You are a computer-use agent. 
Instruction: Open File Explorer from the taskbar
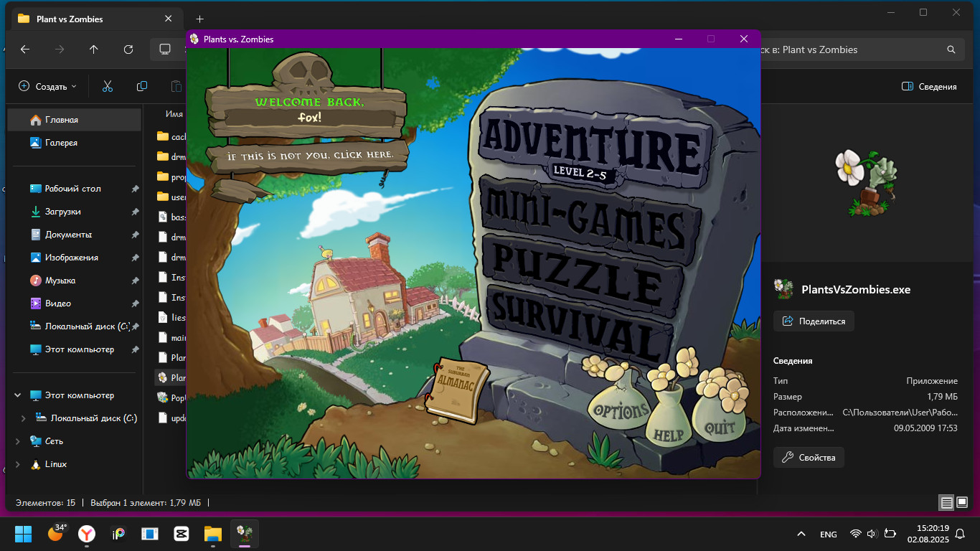tap(213, 534)
